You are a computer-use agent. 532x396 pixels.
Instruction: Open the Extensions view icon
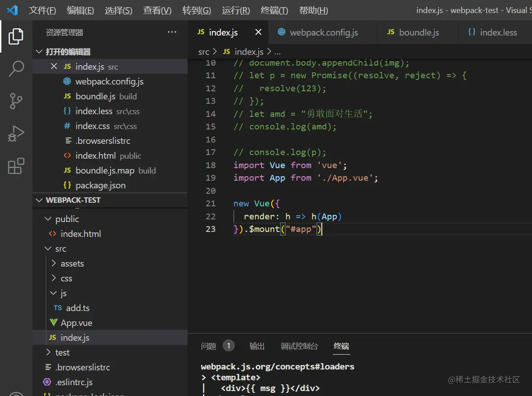tap(16, 166)
